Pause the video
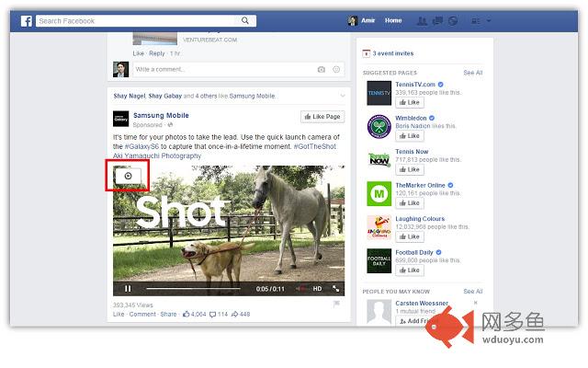The width and height of the screenshot is (588, 368). point(128,289)
